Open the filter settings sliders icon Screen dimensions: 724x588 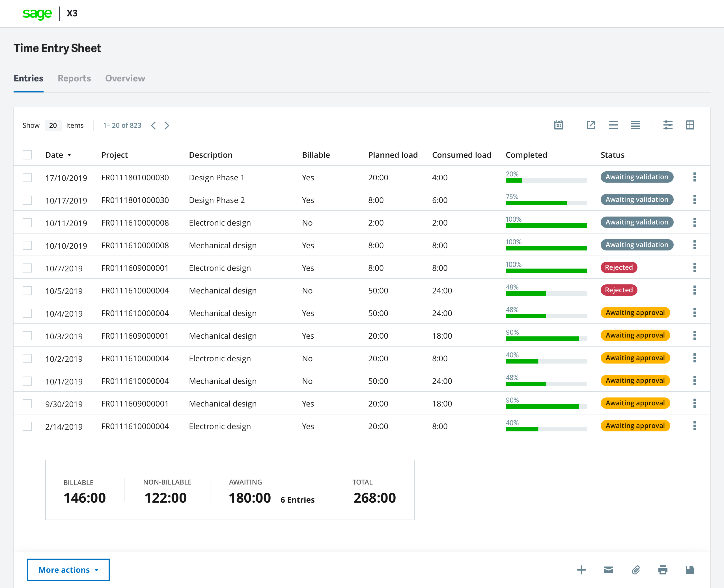click(668, 125)
